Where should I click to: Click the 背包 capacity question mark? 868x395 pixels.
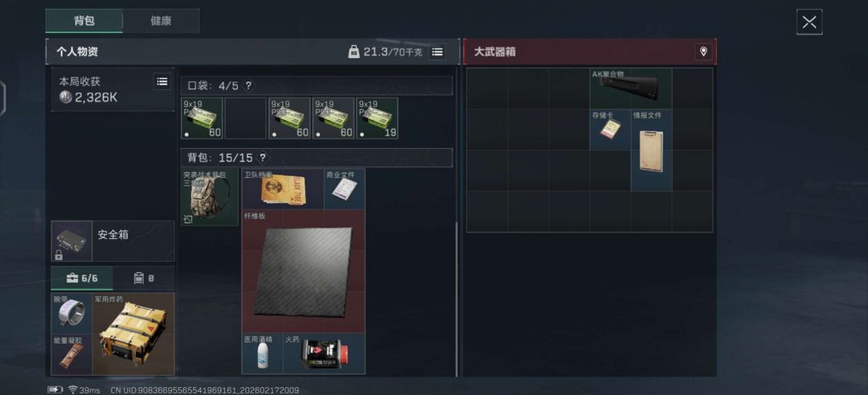[262, 158]
